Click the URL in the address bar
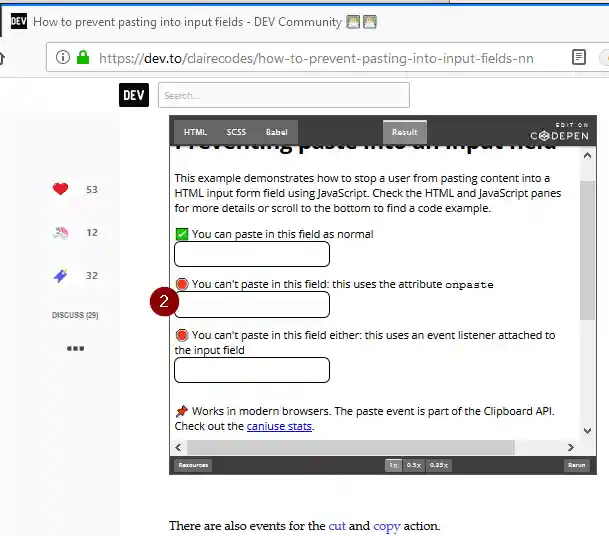The image size is (609, 536). (x=316, y=58)
